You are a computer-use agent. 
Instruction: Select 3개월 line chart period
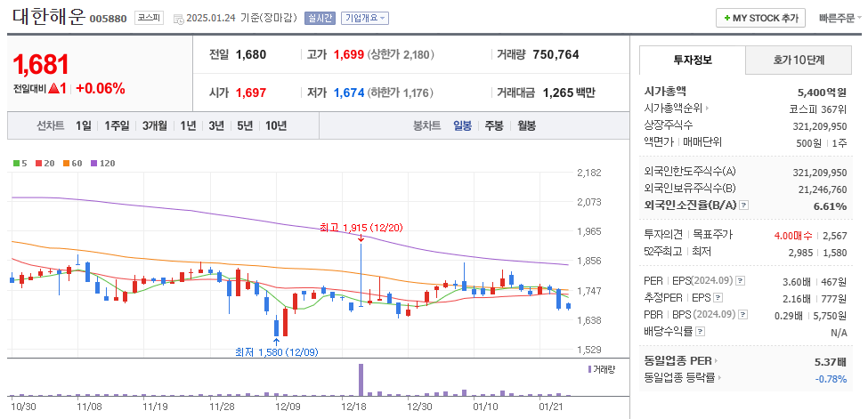coord(154,125)
